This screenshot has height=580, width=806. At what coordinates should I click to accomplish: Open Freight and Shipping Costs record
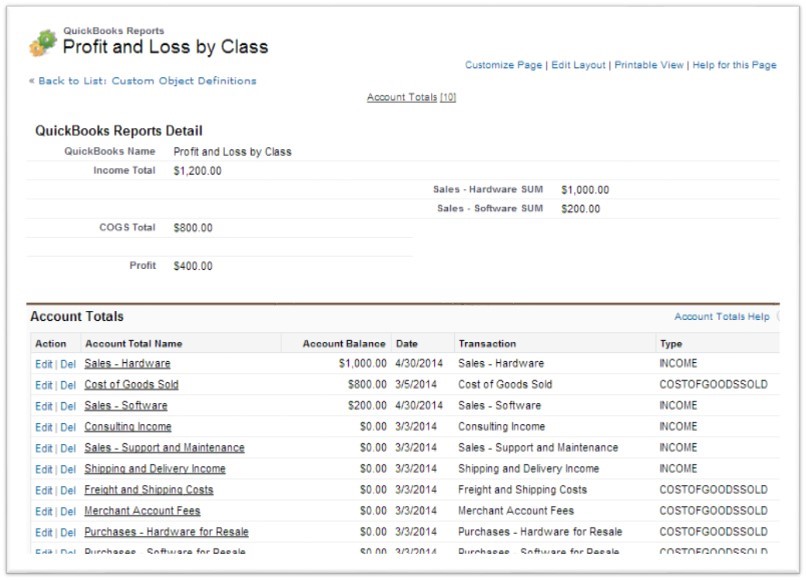(148, 490)
